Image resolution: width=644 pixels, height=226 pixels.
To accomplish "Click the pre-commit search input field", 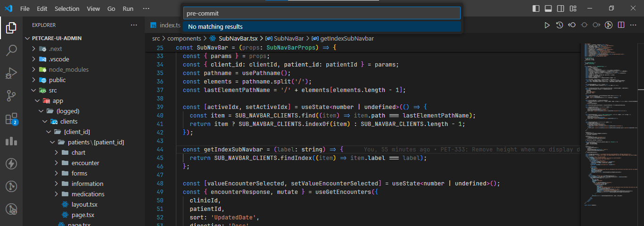I will (322, 13).
